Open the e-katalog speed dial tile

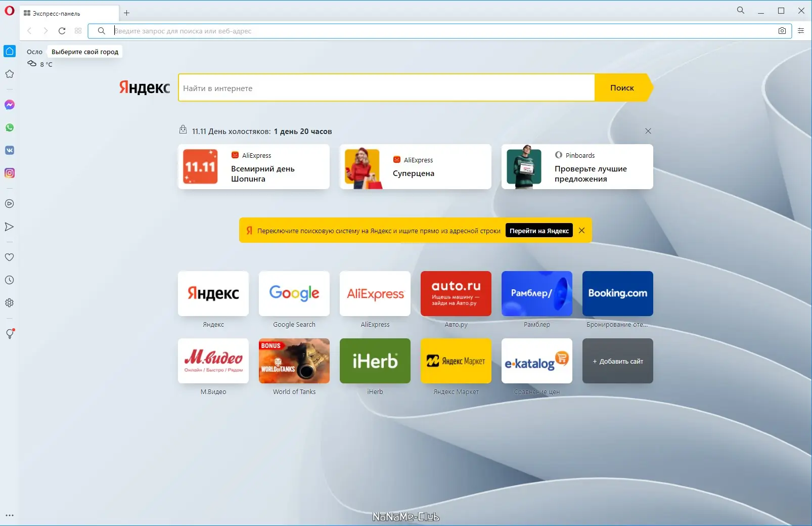[537, 361]
